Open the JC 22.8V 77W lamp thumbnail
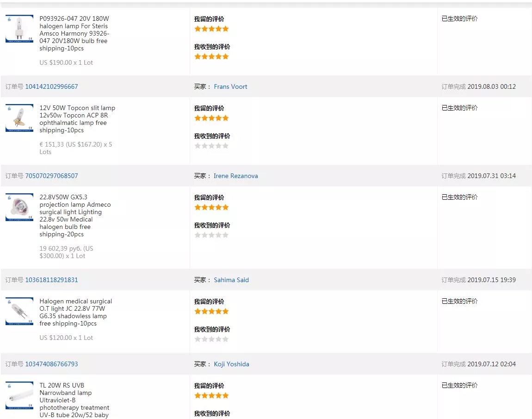 tap(19, 311)
